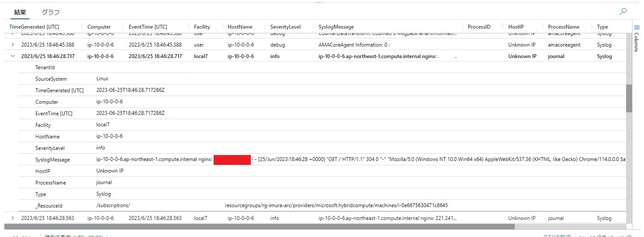Click local7 cell in the 18:46:28.563 row

(x=201, y=218)
